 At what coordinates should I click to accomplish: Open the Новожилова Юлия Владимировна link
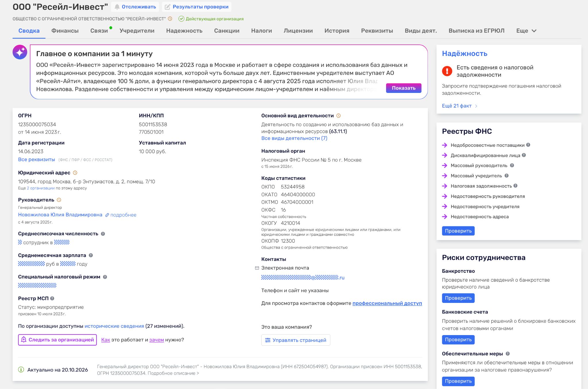coord(60,215)
